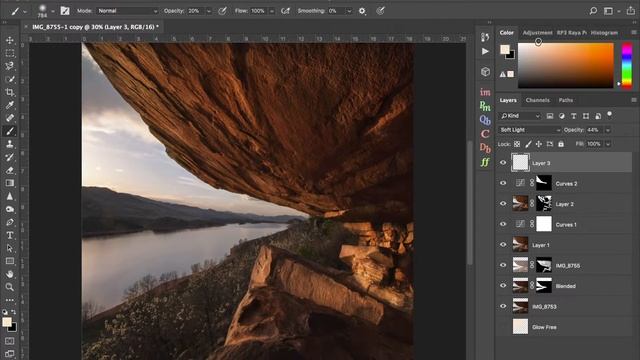Hide Curves 1 layer visibility
This screenshot has height=360, width=640.
pyautogui.click(x=503, y=224)
